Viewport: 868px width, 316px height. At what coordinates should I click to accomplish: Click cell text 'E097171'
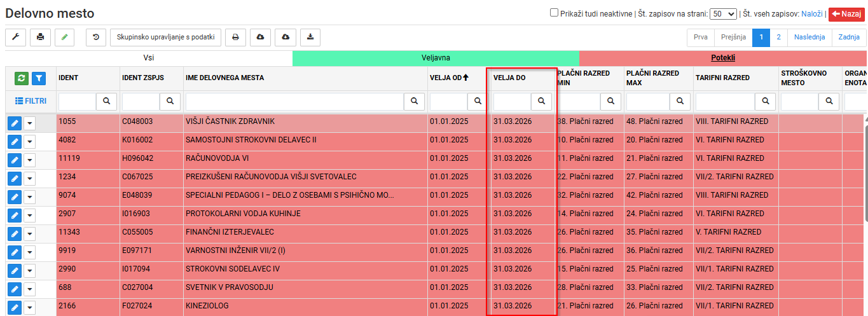137,251
